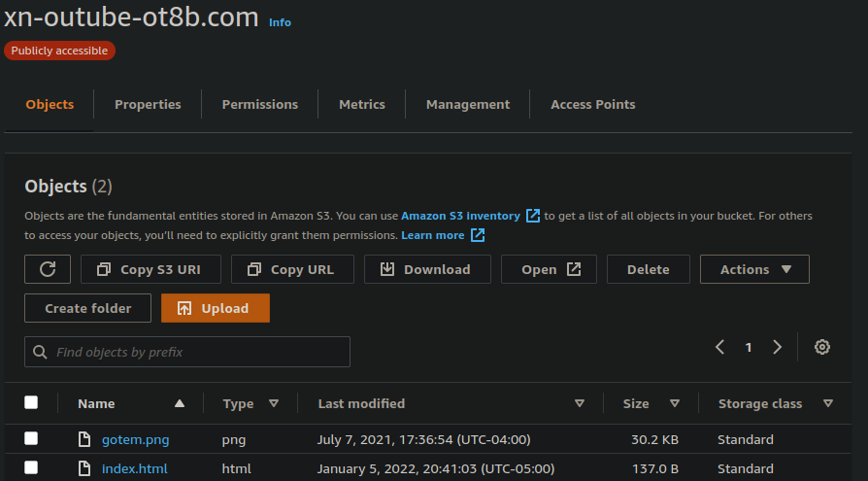Go to next page with right chevron
Image resolution: width=868 pixels, height=481 pixels.
tap(777, 347)
